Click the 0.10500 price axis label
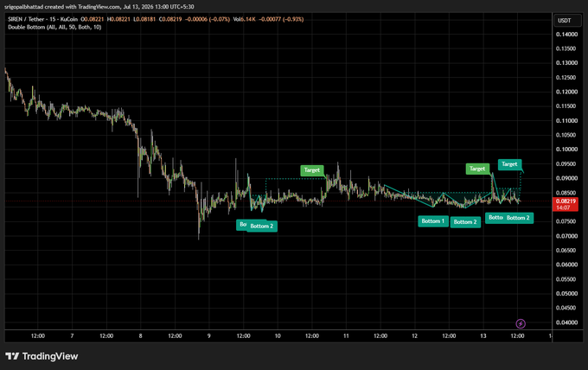 (x=566, y=135)
